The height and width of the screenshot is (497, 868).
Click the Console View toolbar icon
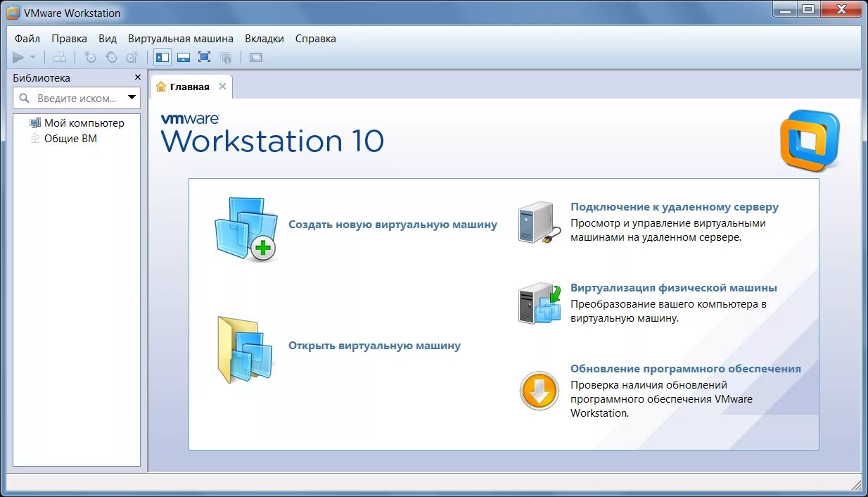255,57
